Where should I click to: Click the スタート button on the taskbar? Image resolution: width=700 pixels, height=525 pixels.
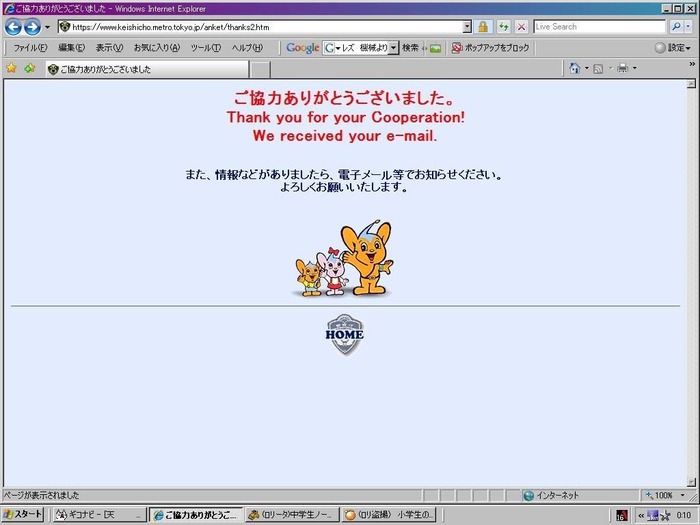tap(22, 515)
